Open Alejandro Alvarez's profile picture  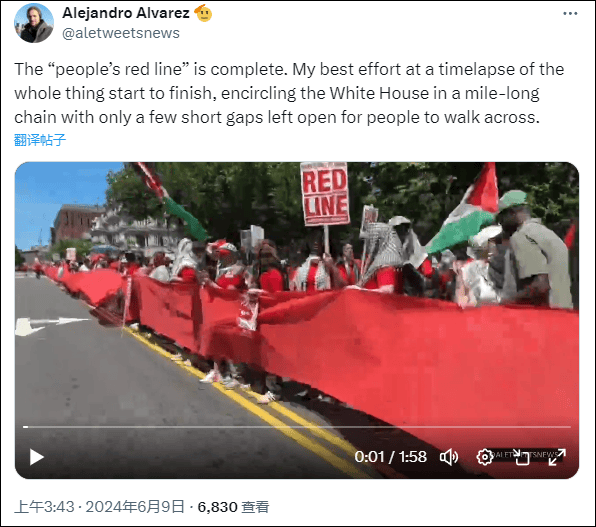point(34,23)
